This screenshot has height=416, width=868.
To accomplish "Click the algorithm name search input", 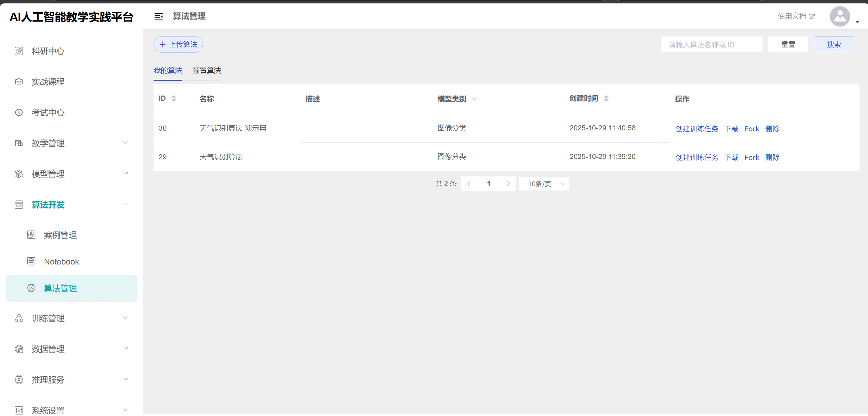I will [x=711, y=45].
